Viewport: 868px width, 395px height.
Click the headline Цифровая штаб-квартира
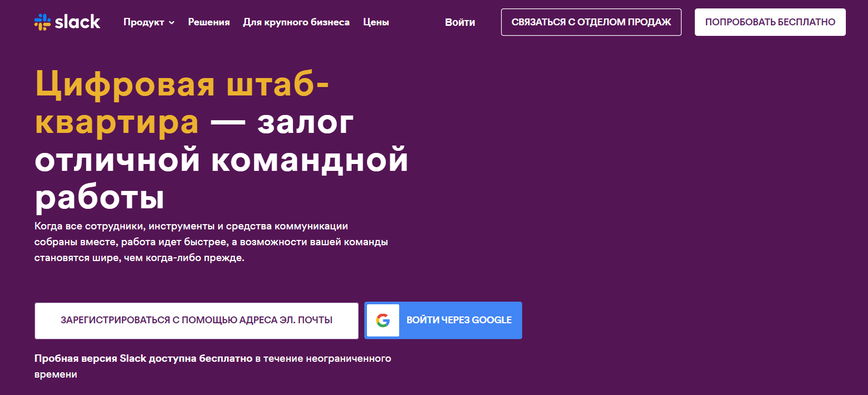tap(182, 103)
